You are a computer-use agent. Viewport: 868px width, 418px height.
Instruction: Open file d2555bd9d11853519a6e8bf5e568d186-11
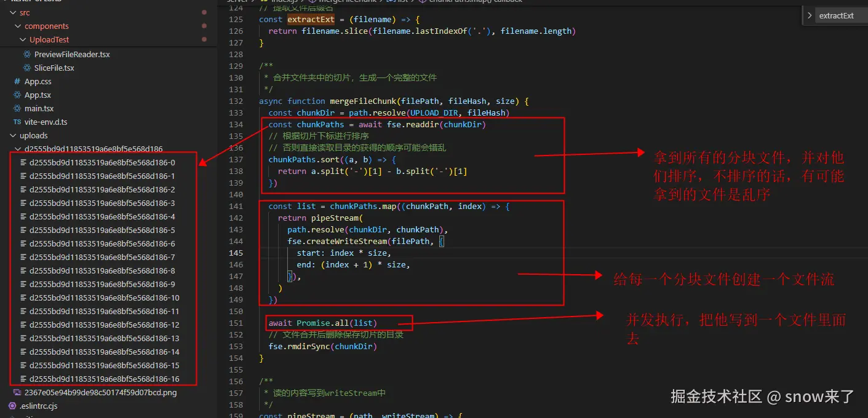point(105,311)
